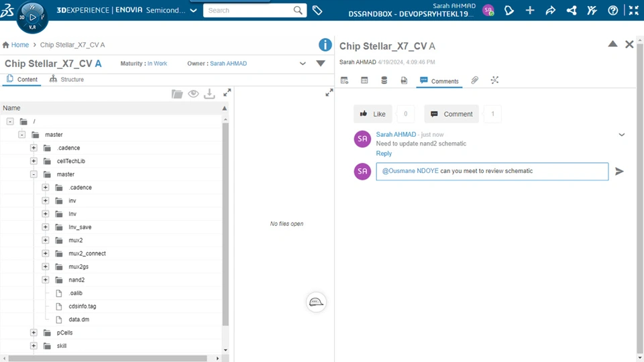644x362 pixels.
Task: Collapse the info panel with up triangle
Action: pos(612,44)
